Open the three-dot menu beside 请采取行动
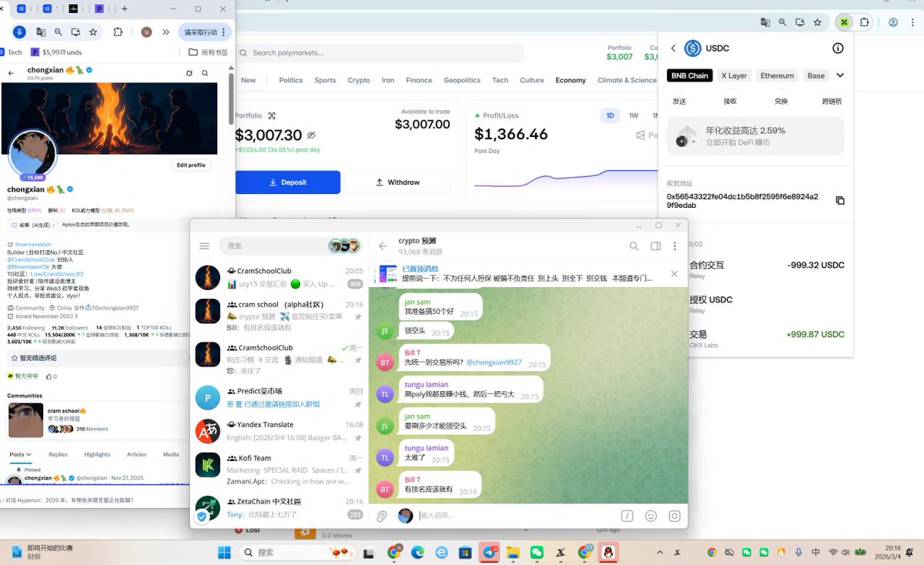This screenshot has height=565, width=924. point(223,32)
